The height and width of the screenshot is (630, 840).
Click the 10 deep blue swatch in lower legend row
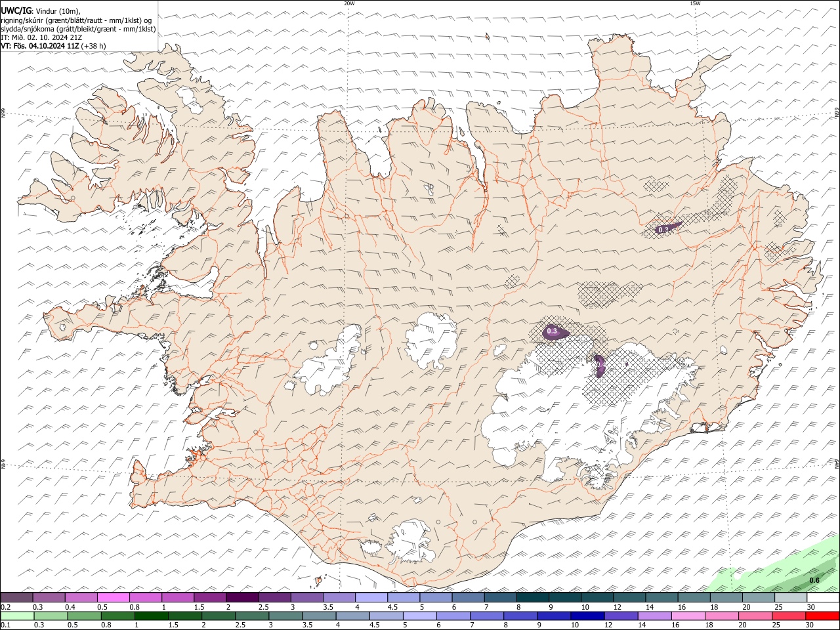587,616
